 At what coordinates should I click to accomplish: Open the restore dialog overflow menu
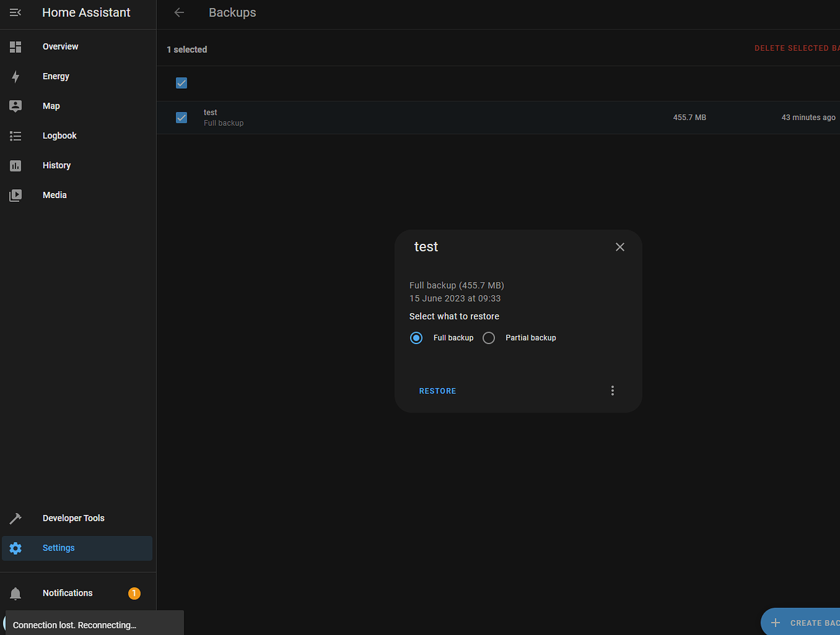[612, 390]
